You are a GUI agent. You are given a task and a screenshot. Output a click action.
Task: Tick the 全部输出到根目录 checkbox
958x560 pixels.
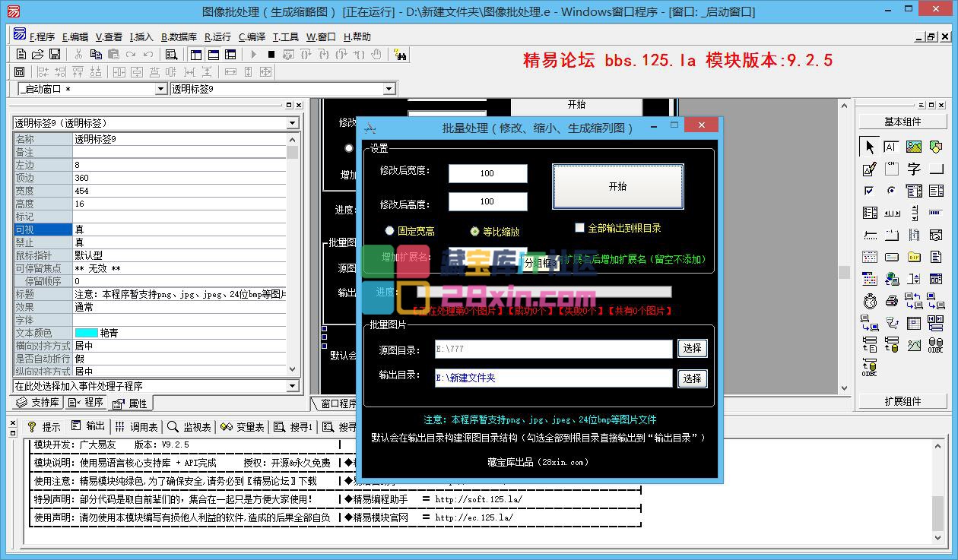pyautogui.click(x=580, y=228)
